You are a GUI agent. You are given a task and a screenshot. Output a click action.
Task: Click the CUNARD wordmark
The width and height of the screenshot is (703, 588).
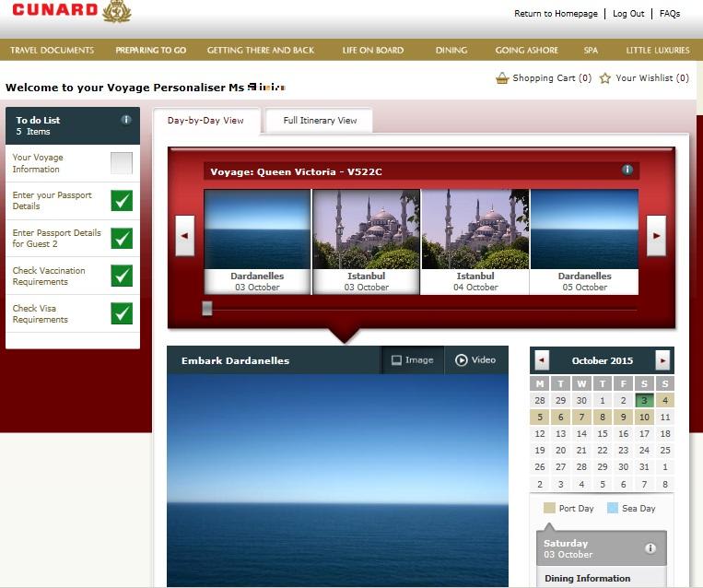click(x=55, y=9)
